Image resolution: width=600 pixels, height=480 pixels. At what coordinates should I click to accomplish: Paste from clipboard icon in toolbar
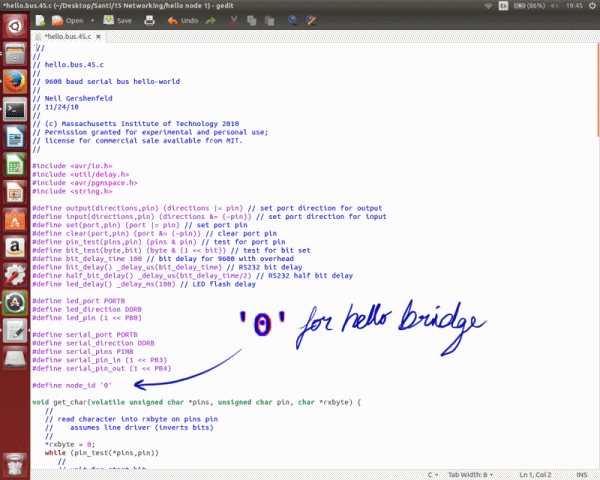click(269, 21)
